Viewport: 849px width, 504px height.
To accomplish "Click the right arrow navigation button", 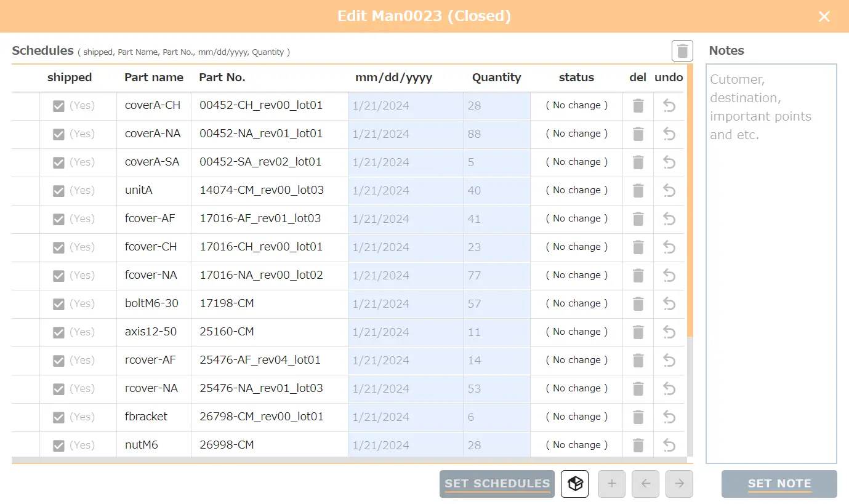I will tap(679, 484).
